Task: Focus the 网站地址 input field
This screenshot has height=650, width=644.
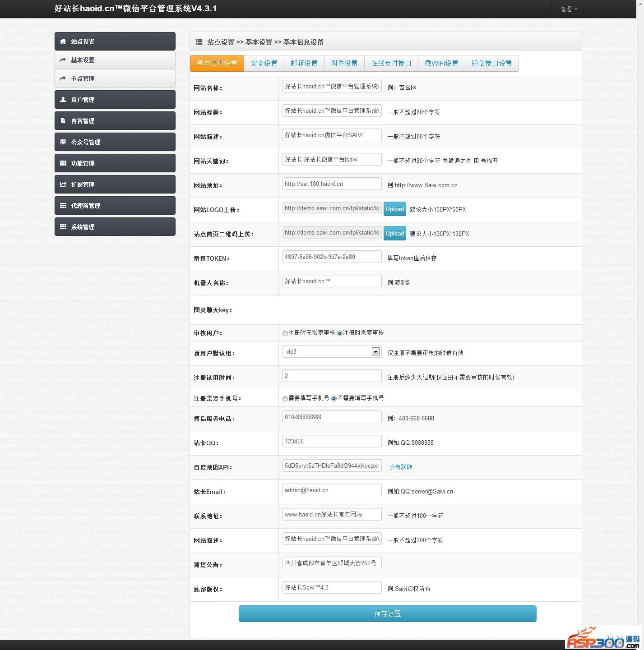Action: tap(332, 184)
